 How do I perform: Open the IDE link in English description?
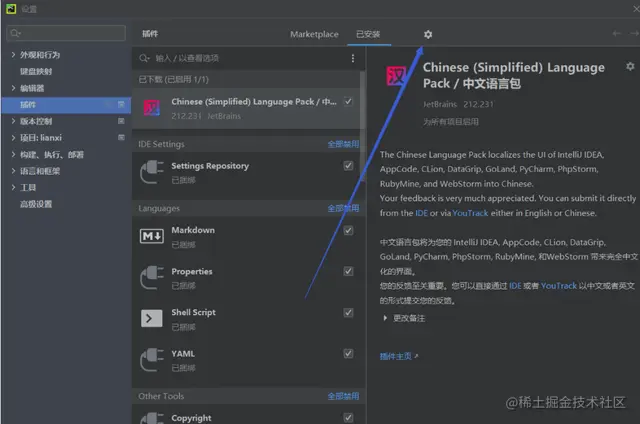[421, 213]
